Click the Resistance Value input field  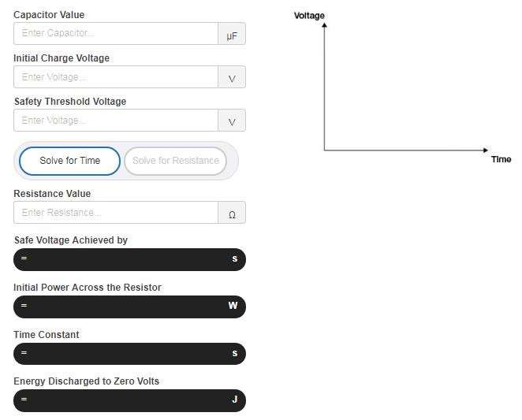coord(116,213)
